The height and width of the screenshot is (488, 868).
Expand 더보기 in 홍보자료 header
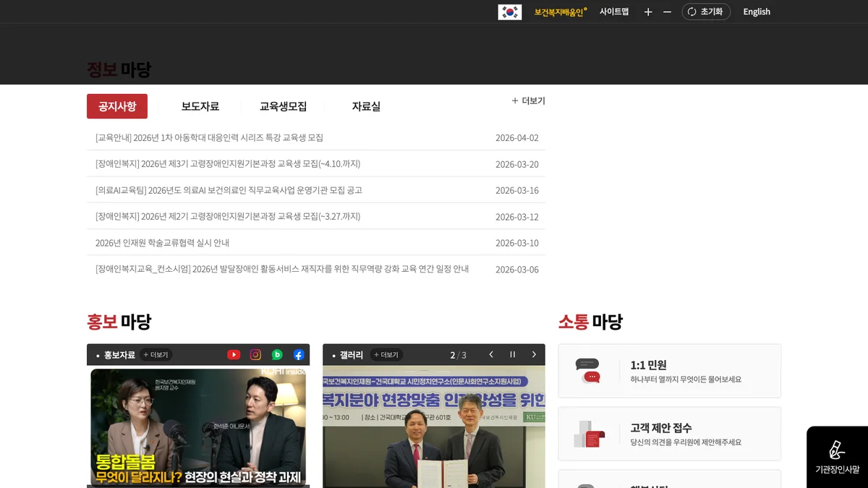click(x=156, y=355)
